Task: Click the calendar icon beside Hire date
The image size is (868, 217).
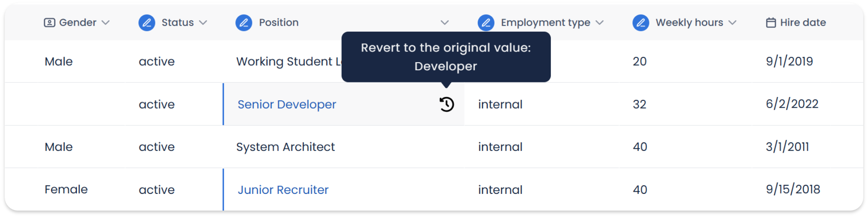Action: [771, 23]
